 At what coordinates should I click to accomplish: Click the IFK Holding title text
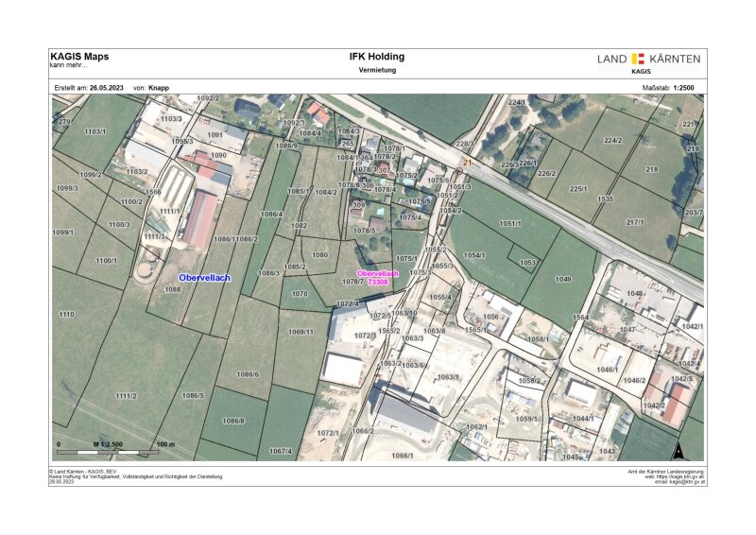377,57
